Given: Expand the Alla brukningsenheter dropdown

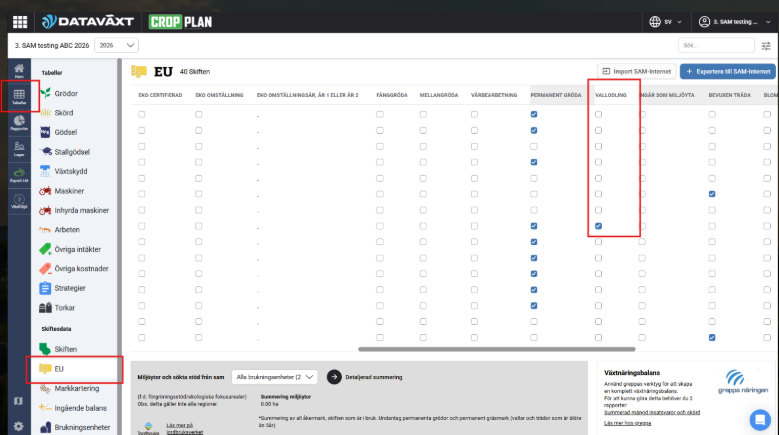Looking at the screenshot, I should [x=273, y=377].
